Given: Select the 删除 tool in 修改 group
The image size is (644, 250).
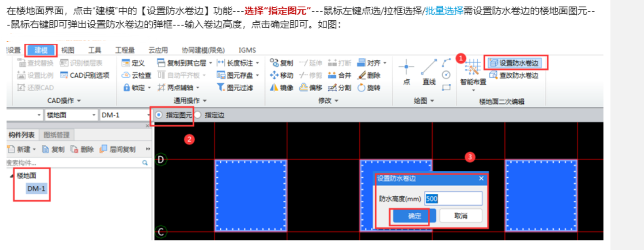Looking at the screenshot, I should tap(369, 75).
